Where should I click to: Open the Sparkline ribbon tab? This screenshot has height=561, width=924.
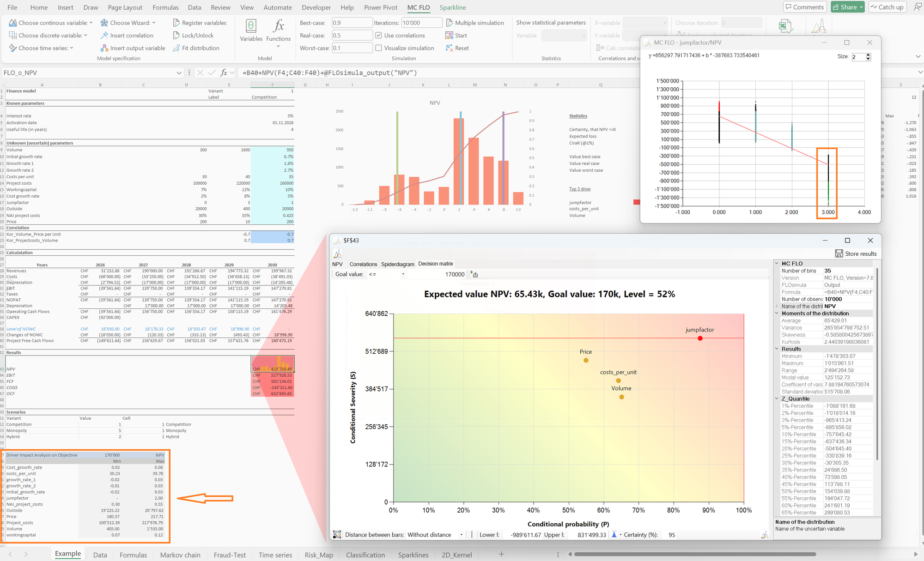[x=452, y=7]
